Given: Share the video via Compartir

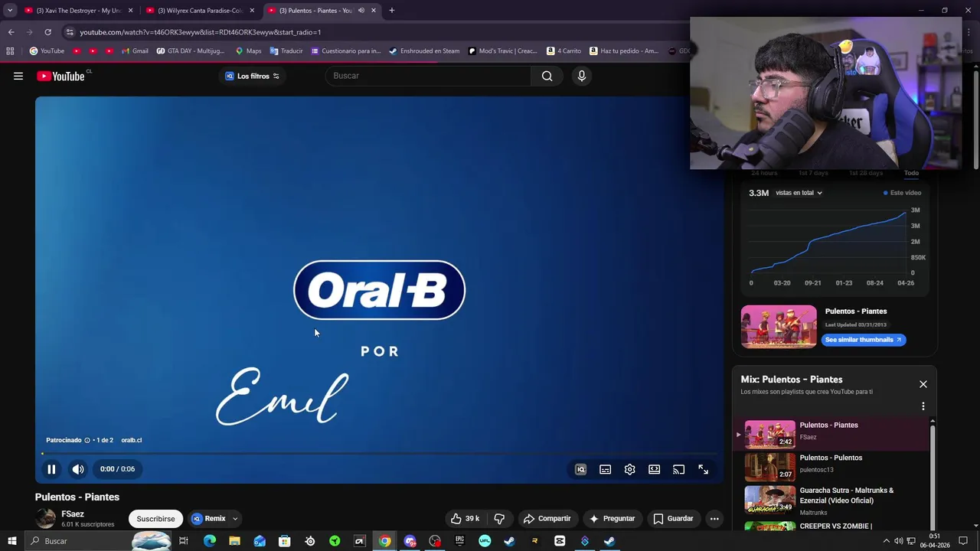Looking at the screenshot, I should pos(547,518).
